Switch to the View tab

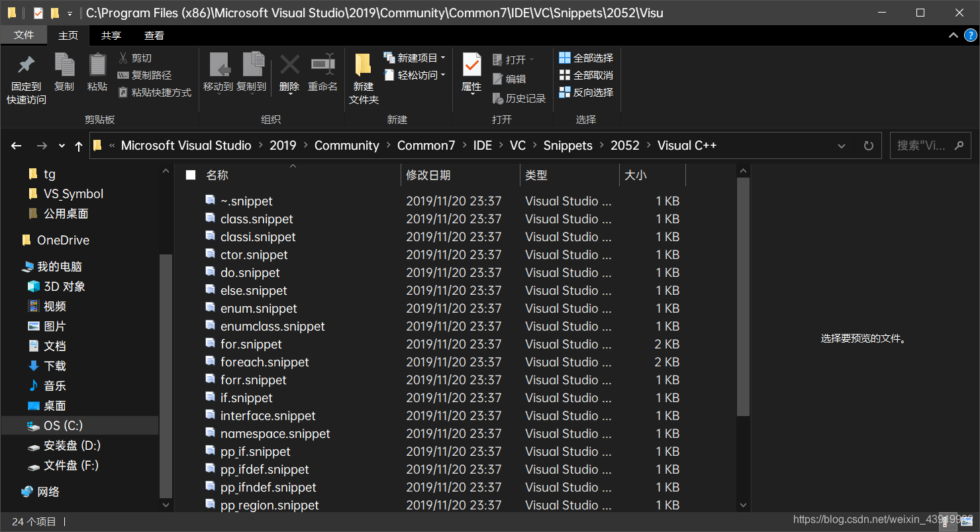[x=154, y=35]
